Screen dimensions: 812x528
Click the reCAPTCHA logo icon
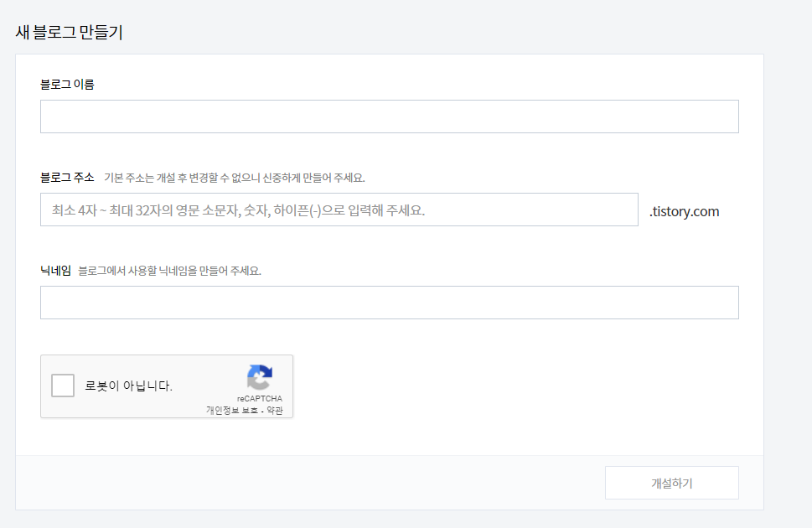tap(260, 376)
